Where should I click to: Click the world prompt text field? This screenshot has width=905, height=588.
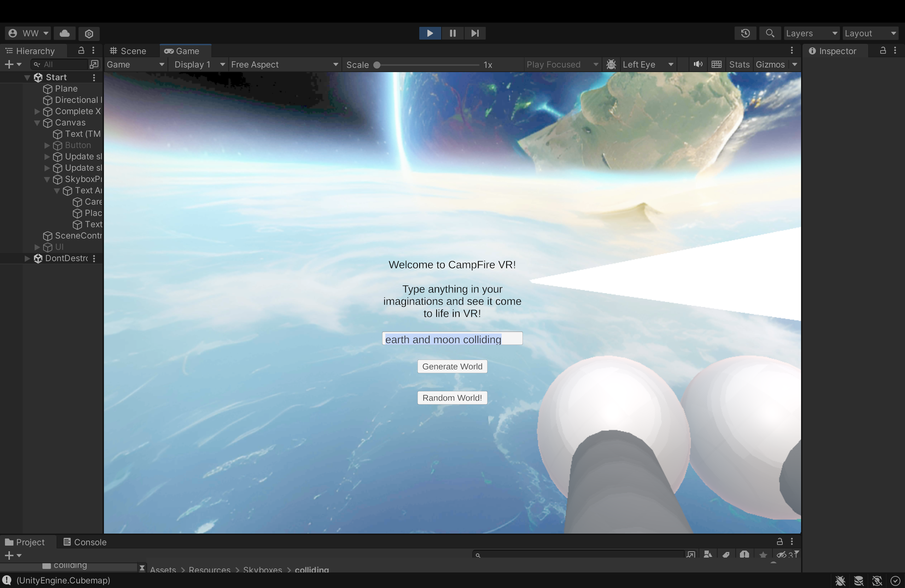pyautogui.click(x=452, y=339)
